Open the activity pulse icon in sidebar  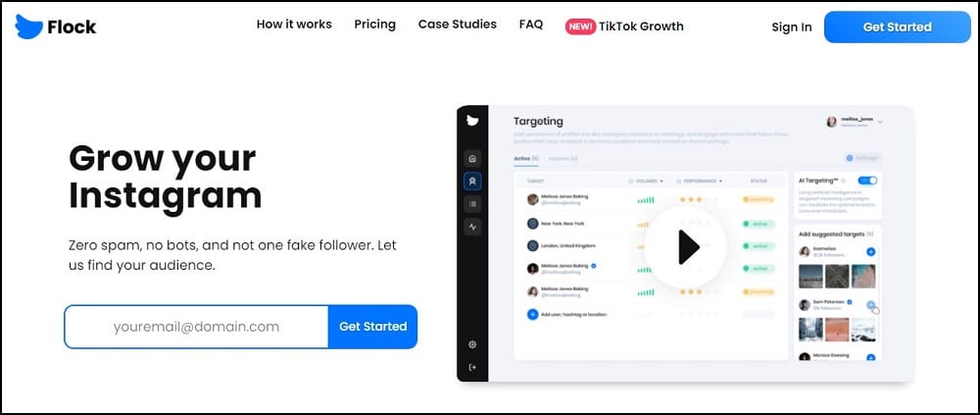click(x=472, y=228)
